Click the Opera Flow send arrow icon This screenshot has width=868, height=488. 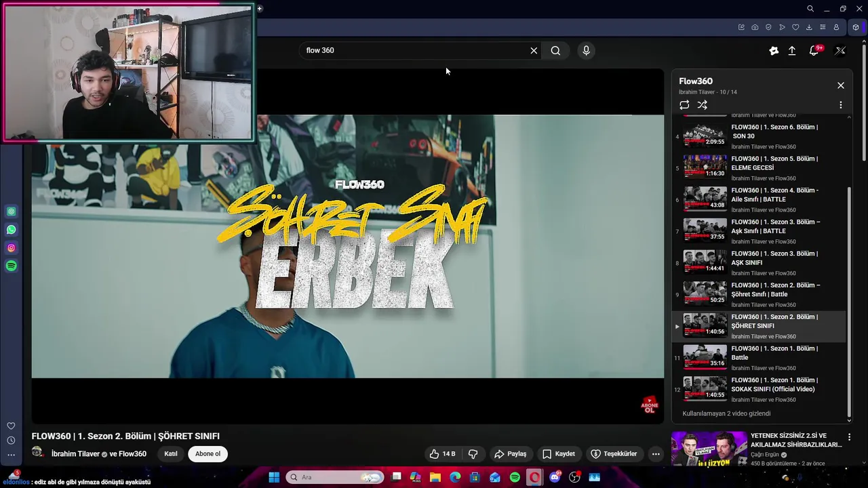click(x=782, y=27)
